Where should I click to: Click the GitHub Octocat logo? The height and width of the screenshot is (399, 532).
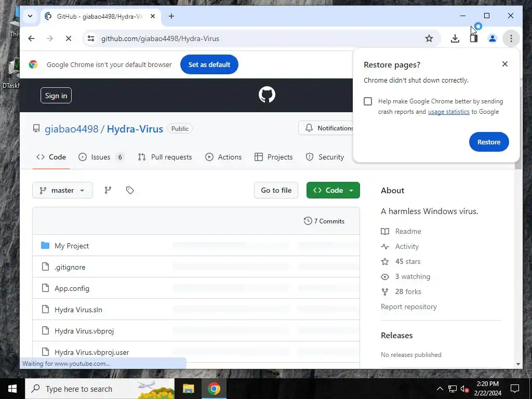click(x=267, y=95)
